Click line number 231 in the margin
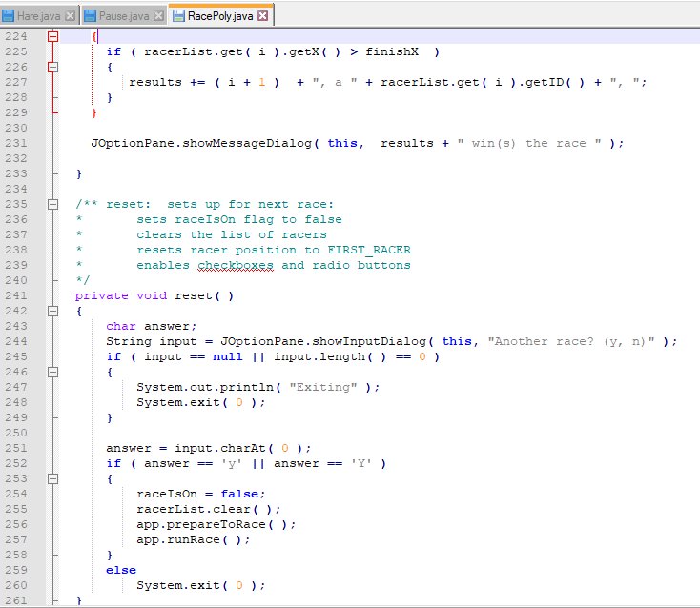 point(16,143)
